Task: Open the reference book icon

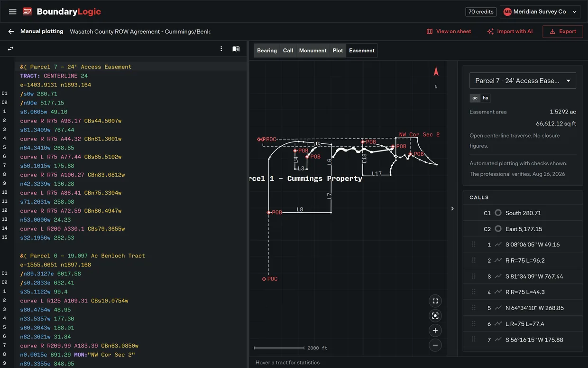Action: click(x=236, y=49)
